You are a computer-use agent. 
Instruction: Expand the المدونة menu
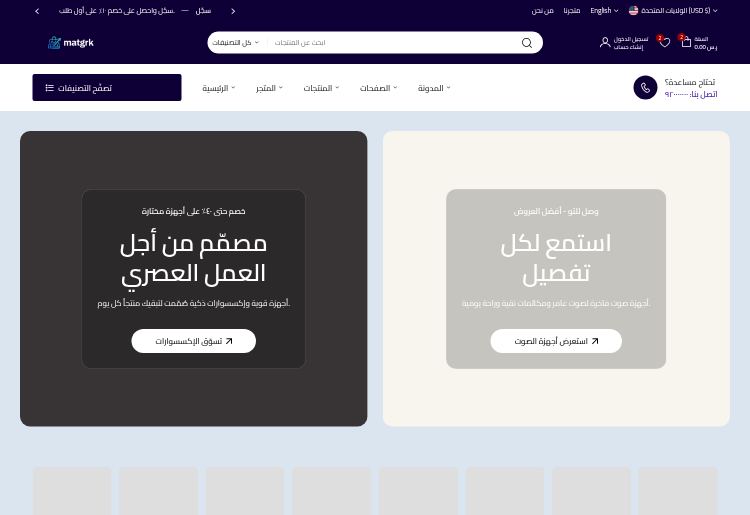click(434, 88)
